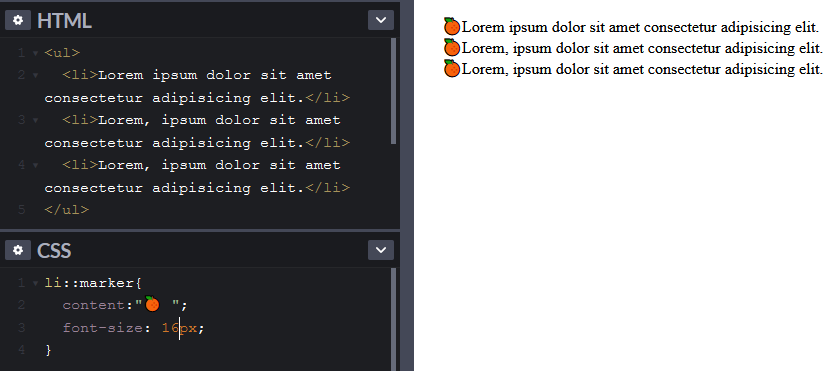Open the CSS panel chevron dropdown

click(381, 250)
